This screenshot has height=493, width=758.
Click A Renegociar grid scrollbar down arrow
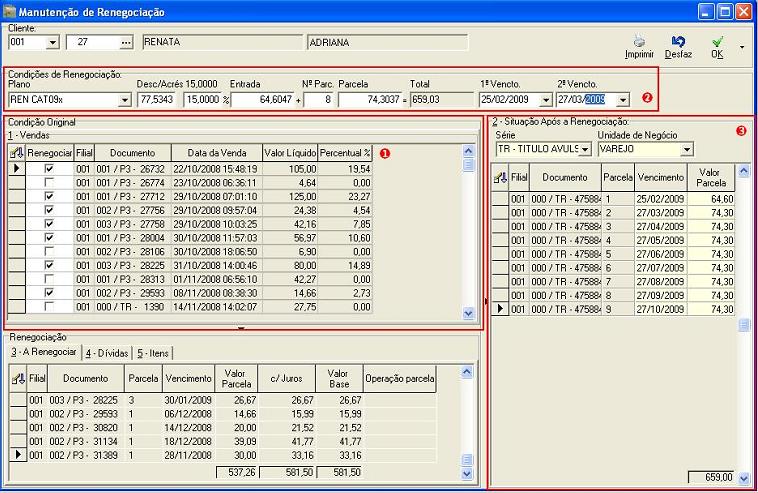(x=466, y=474)
